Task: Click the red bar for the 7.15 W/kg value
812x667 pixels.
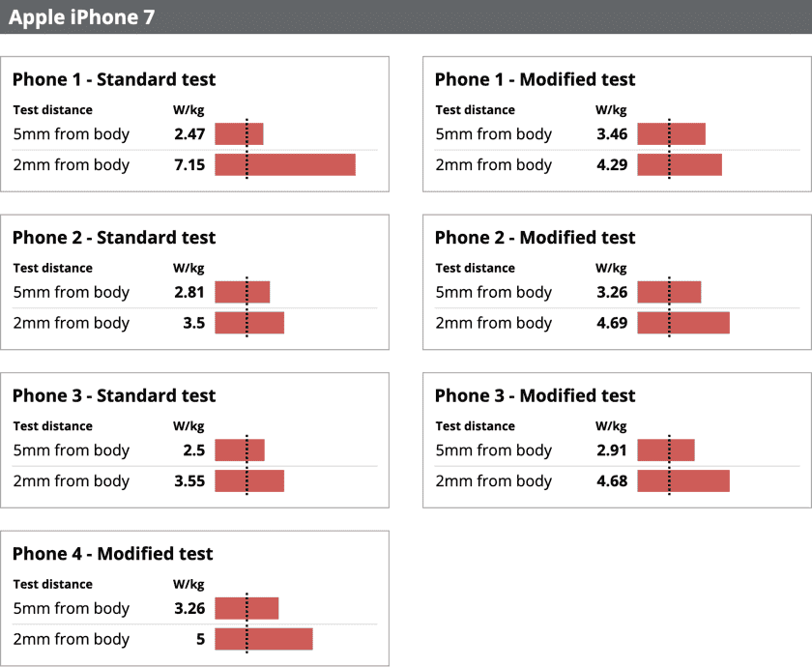Action: click(285, 165)
